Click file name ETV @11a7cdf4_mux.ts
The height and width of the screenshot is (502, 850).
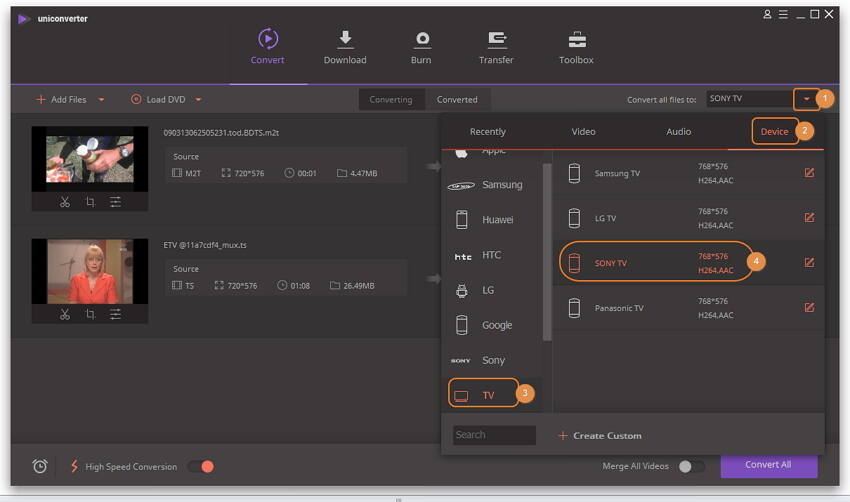205,245
